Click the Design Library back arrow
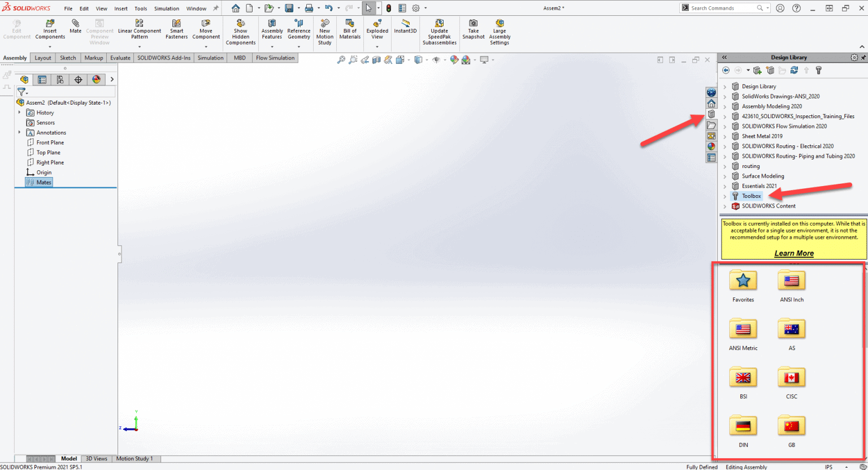Image resolution: width=868 pixels, height=470 pixels. pos(726,70)
